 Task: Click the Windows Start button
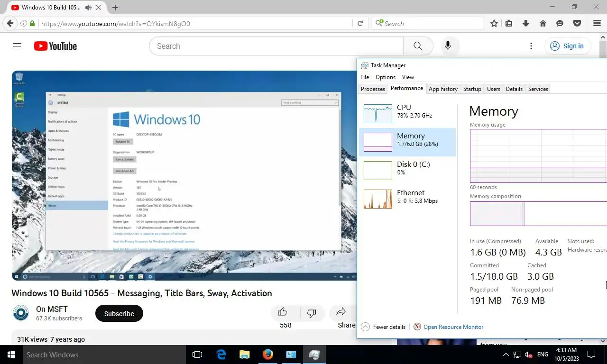11,355
